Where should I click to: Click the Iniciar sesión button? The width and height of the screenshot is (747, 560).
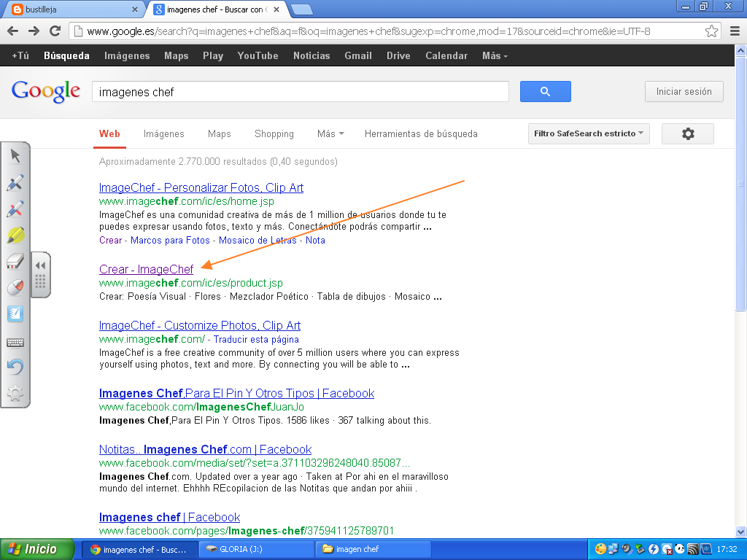[684, 91]
